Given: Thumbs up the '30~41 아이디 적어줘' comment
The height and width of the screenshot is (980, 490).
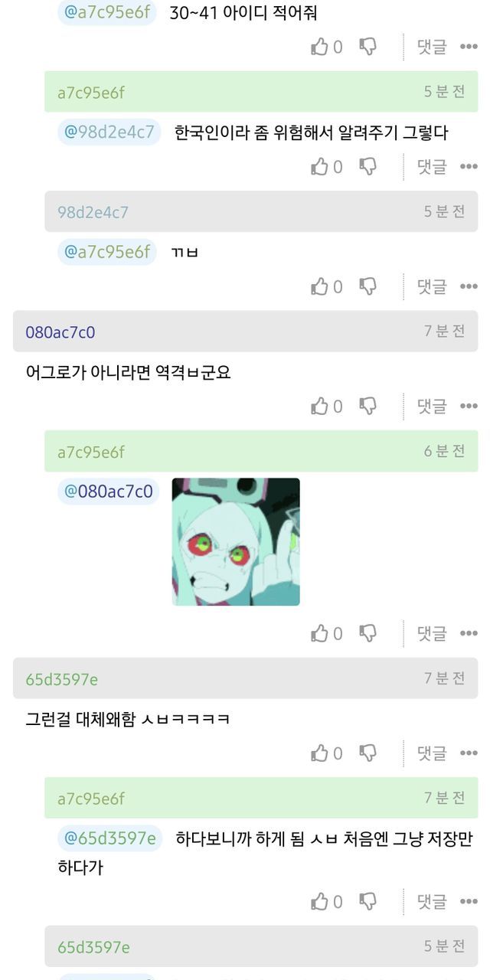Looking at the screenshot, I should (319, 47).
